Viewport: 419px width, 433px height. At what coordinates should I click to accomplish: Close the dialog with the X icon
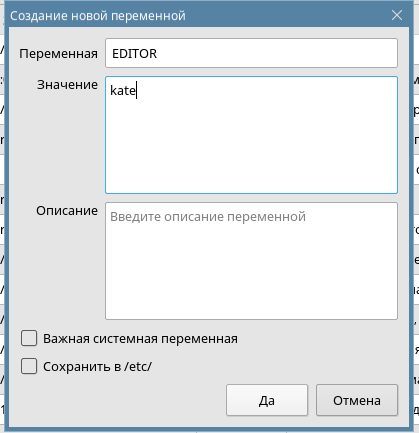[397, 15]
